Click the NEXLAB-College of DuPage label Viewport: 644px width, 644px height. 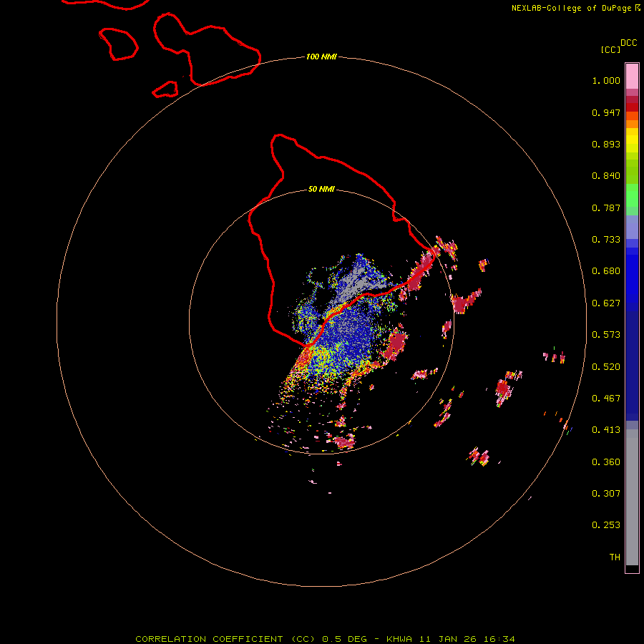point(576,8)
